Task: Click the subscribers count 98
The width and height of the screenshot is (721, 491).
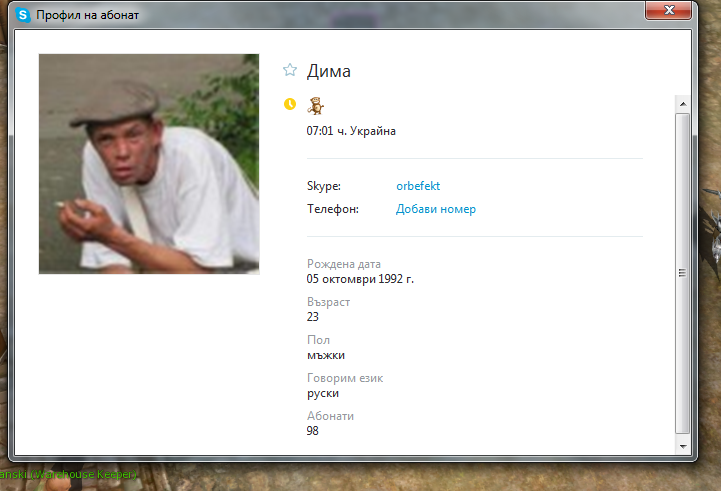Action: [313, 431]
